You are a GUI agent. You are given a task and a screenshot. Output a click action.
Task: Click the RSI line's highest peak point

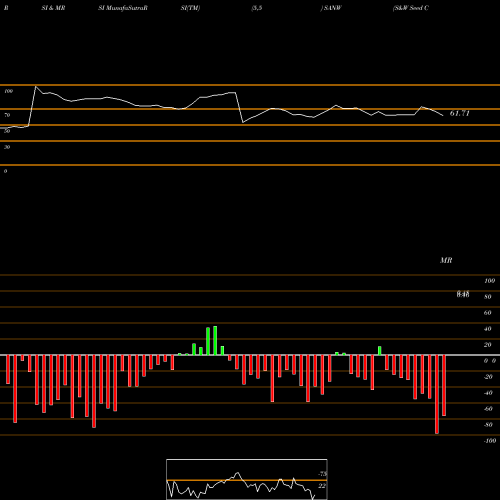click(36, 87)
